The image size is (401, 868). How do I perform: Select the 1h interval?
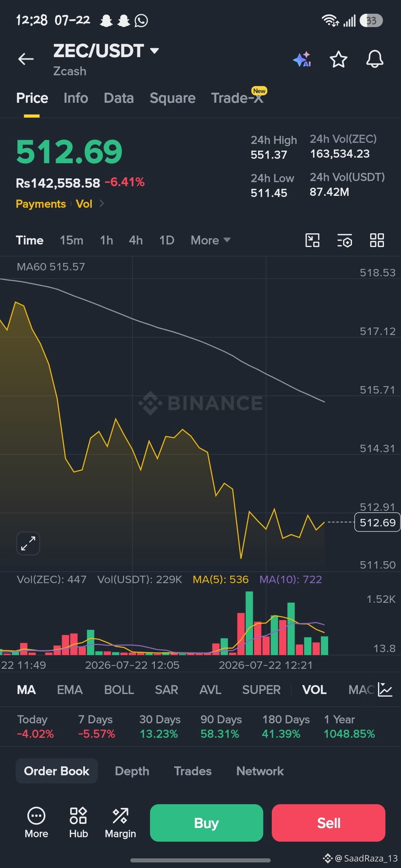pos(107,240)
